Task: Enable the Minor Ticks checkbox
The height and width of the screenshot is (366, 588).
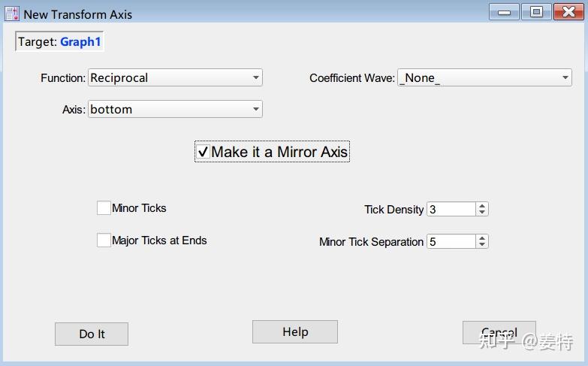Action: pyautogui.click(x=104, y=208)
